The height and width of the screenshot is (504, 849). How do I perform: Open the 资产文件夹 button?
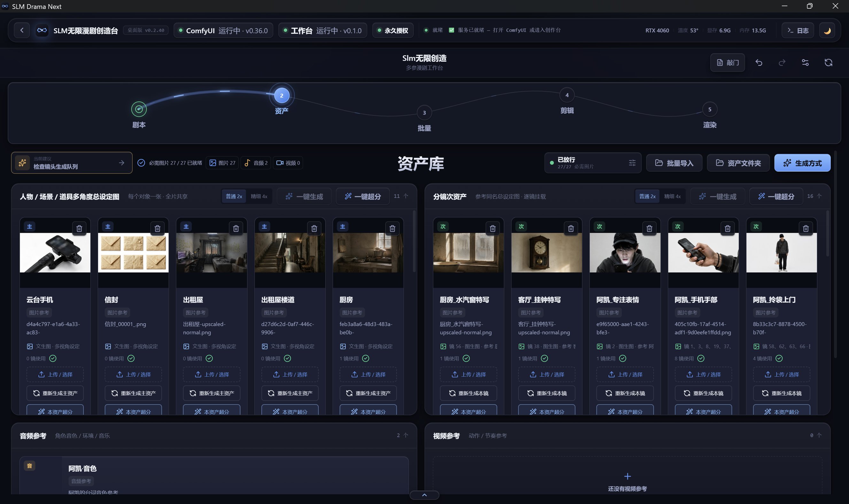point(738,163)
